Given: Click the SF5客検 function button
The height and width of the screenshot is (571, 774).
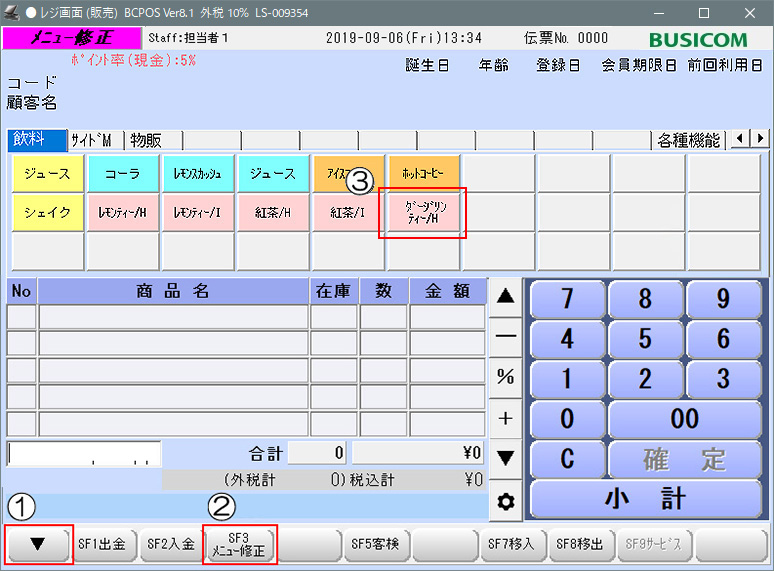Looking at the screenshot, I should pyautogui.click(x=375, y=545).
